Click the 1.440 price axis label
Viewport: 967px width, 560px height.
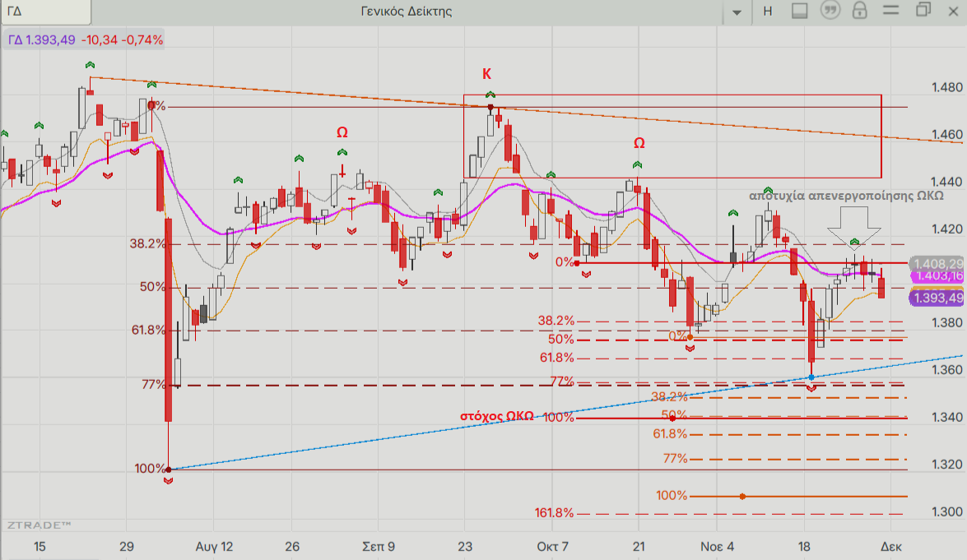click(946, 182)
